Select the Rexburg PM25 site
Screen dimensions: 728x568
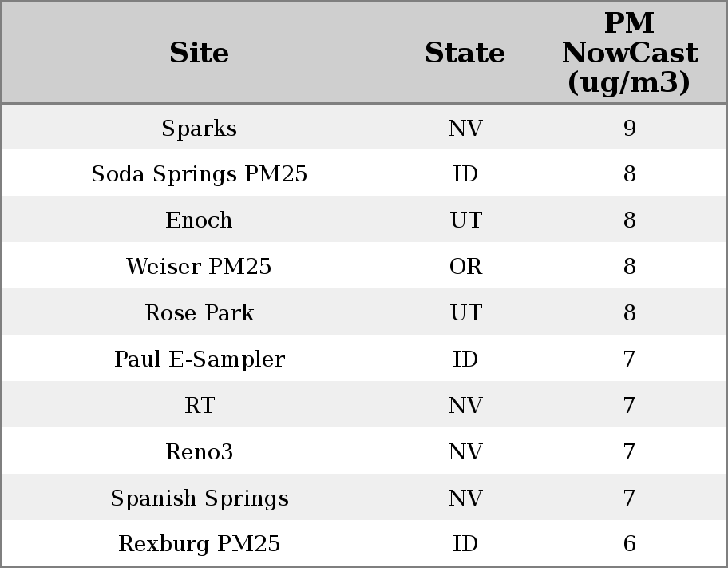[199, 544]
